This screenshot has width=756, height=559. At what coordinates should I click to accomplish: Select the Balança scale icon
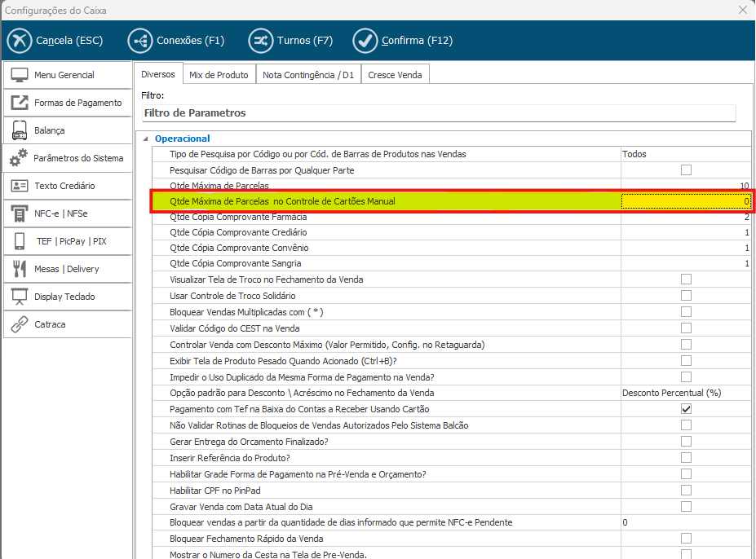(20, 130)
